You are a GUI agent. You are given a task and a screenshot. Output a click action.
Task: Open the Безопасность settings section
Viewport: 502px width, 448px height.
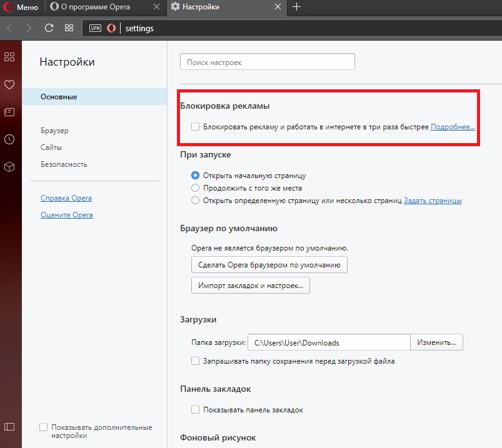click(64, 164)
